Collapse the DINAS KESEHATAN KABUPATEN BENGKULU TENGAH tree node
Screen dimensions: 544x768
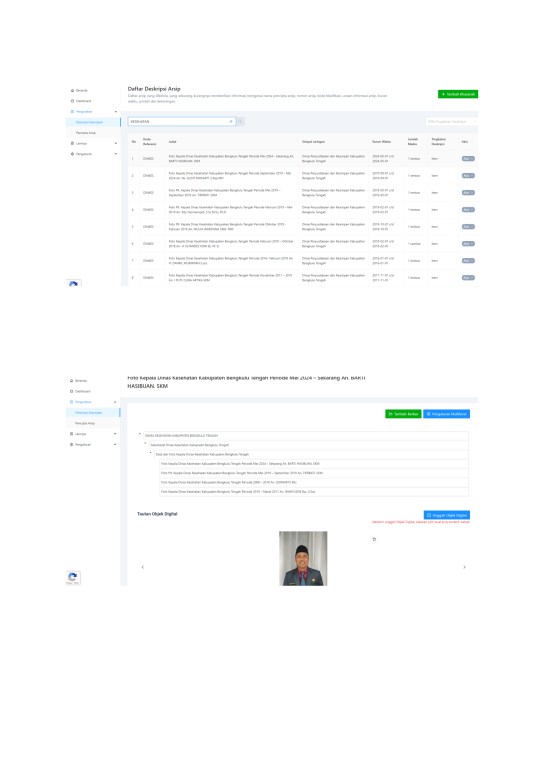pyautogui.click(x=140, y=434)
